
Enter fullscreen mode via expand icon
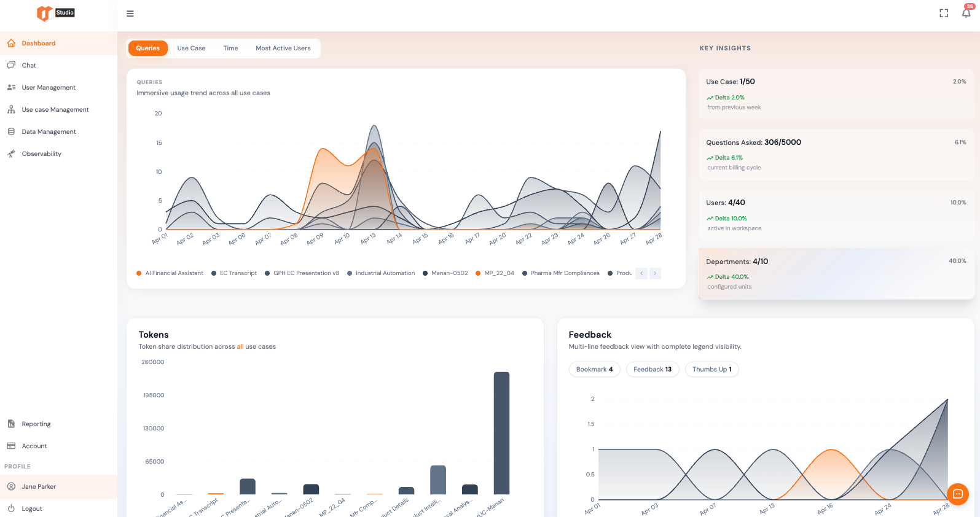click(944, 14)
